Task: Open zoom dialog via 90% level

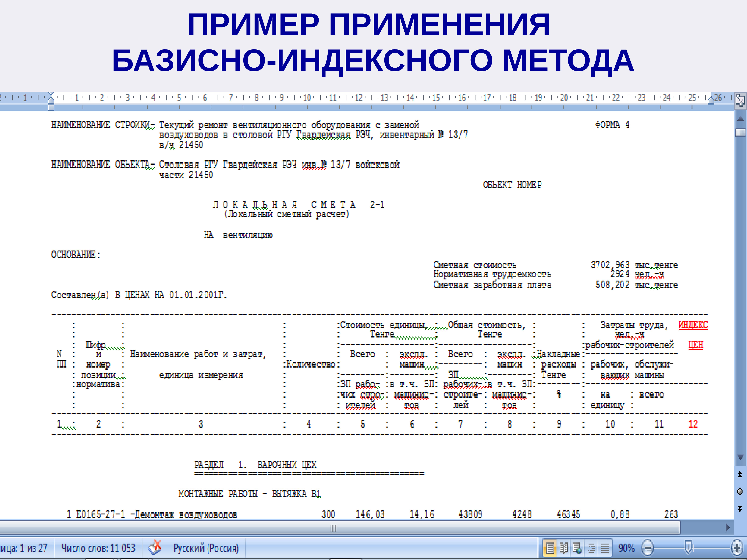Action: pos(626,548)
